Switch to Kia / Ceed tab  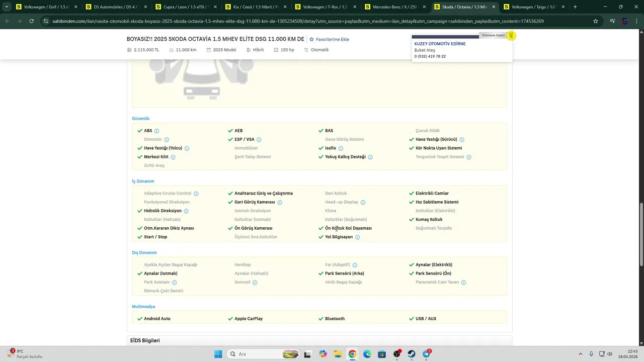pyautogui.click(x=255, y=7)
